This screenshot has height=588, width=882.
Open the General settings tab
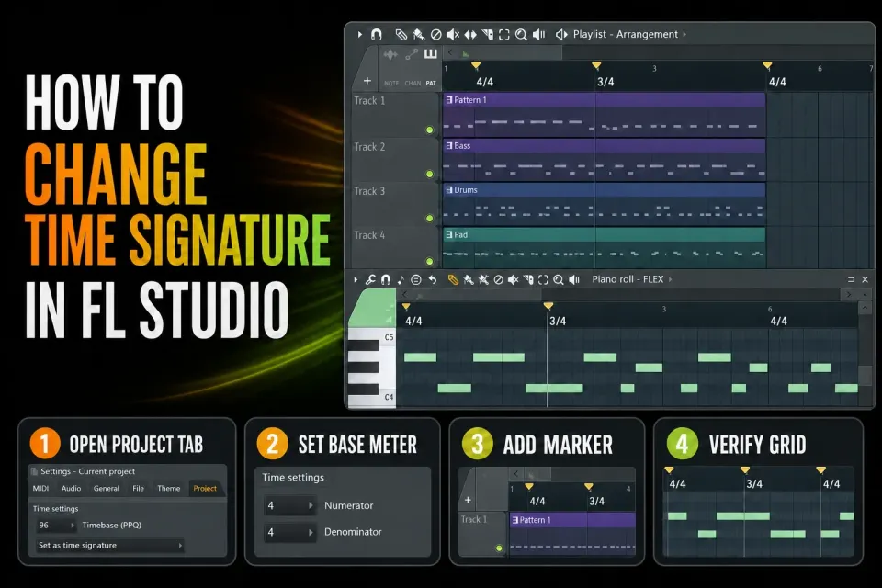point(107,489)
